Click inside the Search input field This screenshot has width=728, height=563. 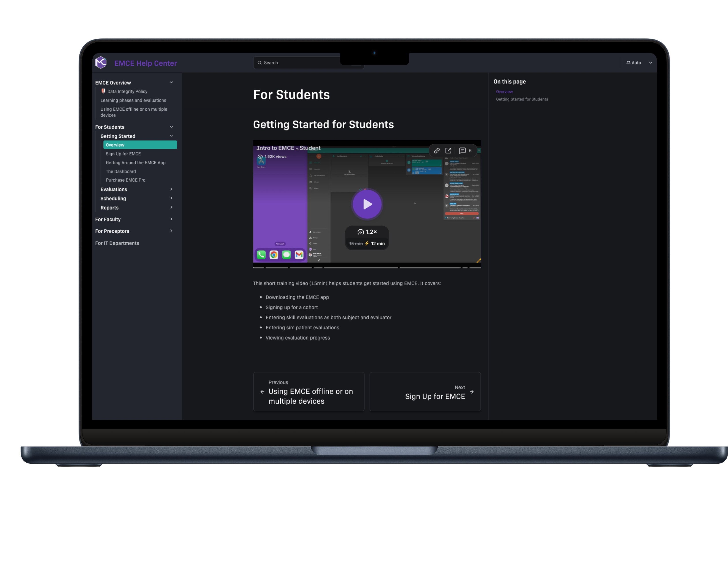(300, 62)
